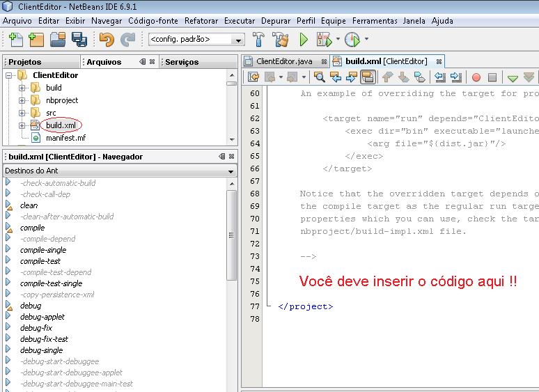Click the editor Last Edit icon
539x392 pixels.
click(x=253, y=77)
